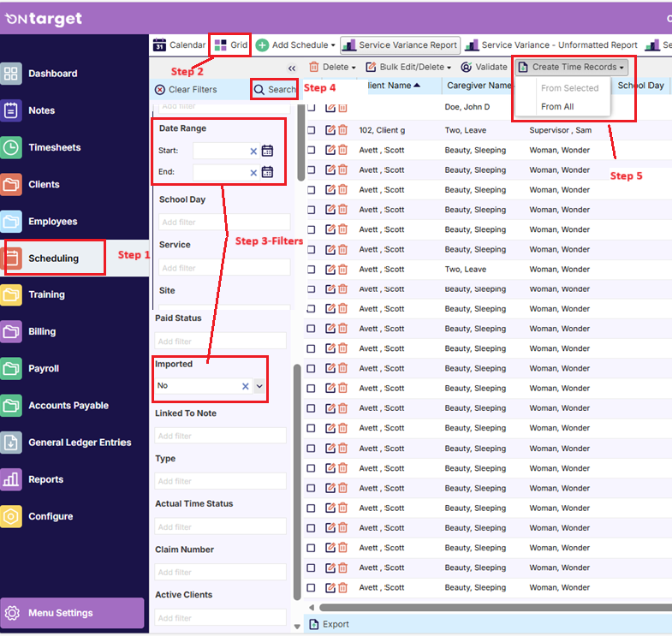The image size is (672, 636).
Task: Open the General Ledger Entries icon
Action: tap(11, 443)
